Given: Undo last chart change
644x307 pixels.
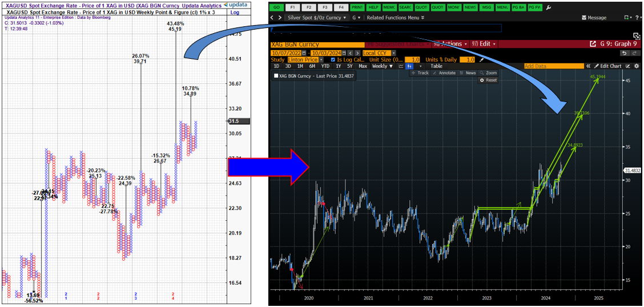Looking at the screenshot, I should pyautogui.click(x=624, y=53).
